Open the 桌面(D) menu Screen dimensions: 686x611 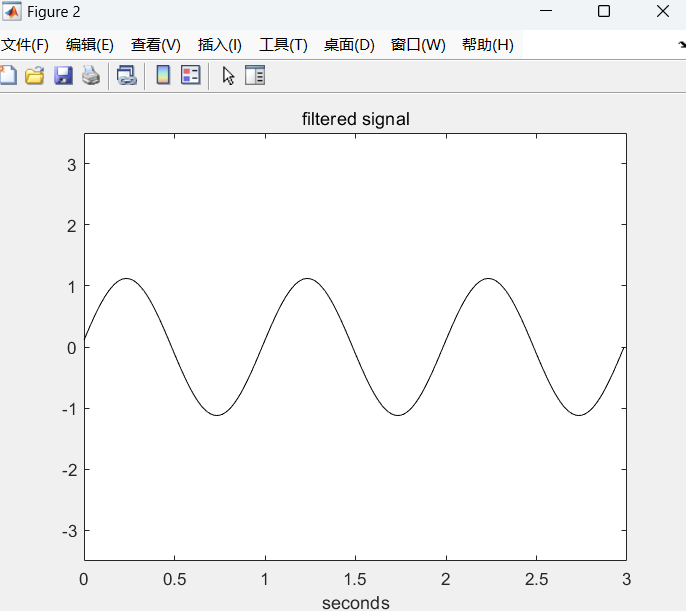349,45
